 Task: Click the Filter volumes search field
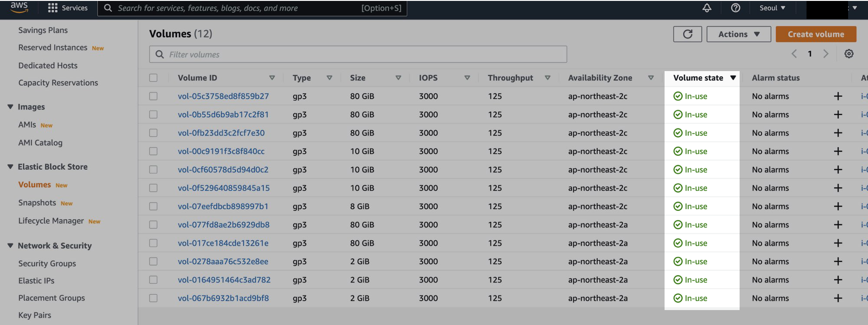pos(357,54)
